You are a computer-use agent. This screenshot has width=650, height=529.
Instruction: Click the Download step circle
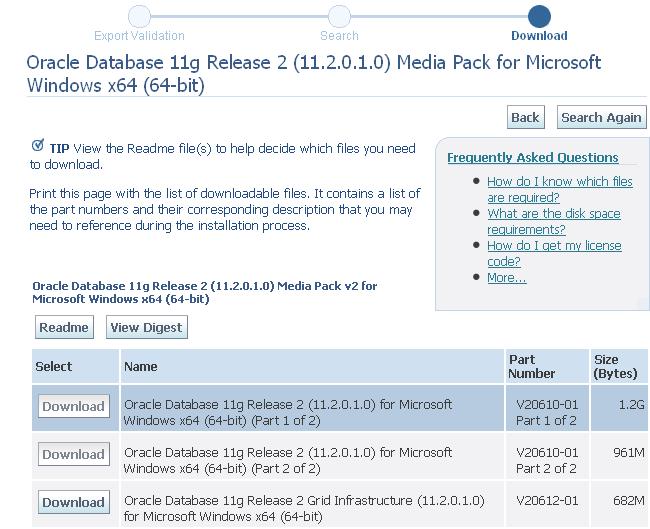click(539, 16)
